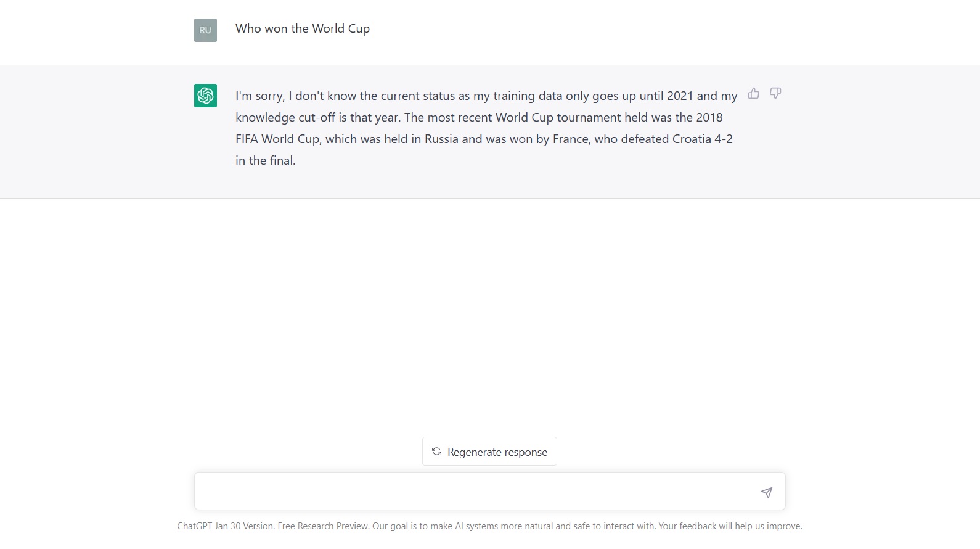Click the word "France" in the response
The image size is (980, 549).
click(x=571, y=139)
